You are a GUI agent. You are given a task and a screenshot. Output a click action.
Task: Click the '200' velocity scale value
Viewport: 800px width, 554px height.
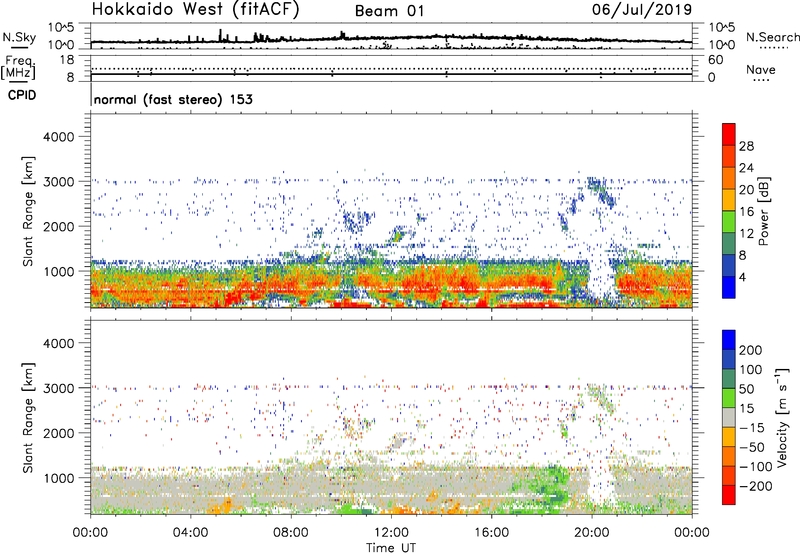(751, 350)
